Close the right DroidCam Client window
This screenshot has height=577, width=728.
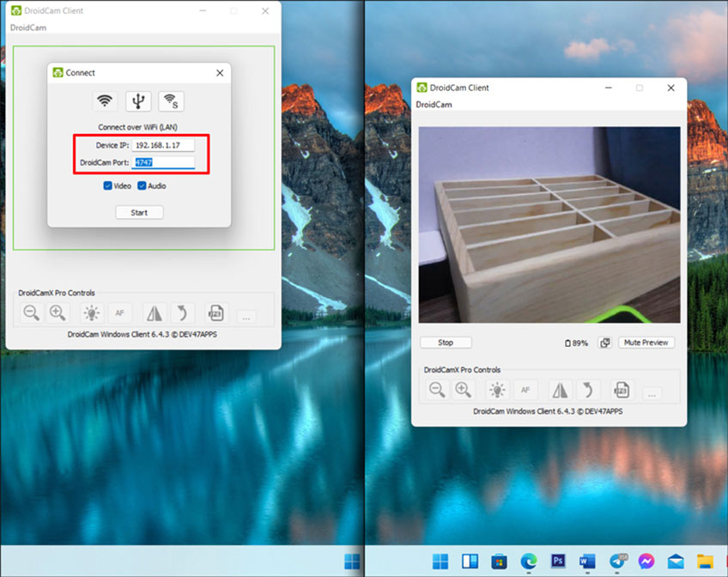(670, 88)
